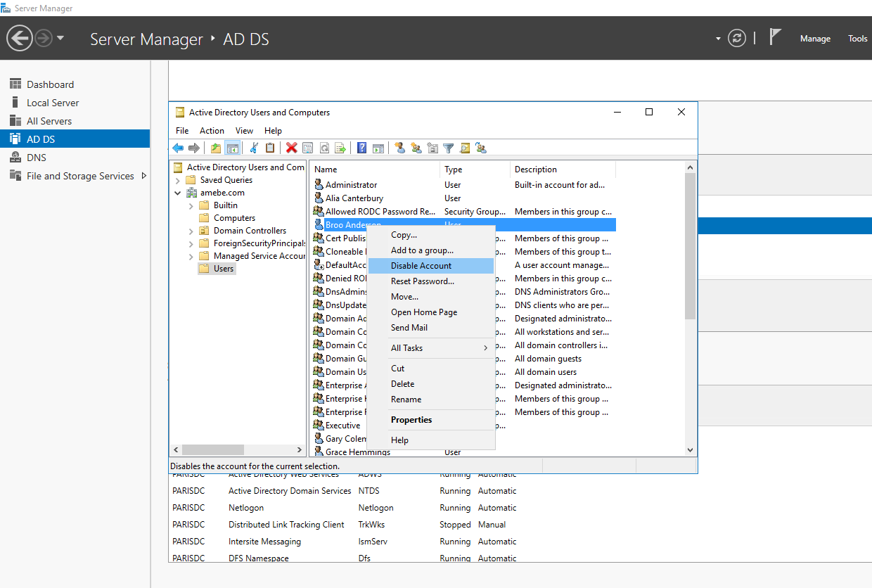The height and width of the screenshot is (588, 872).
Task: Expand Saved Queries tree node
Action: click(x=178, y=180)
